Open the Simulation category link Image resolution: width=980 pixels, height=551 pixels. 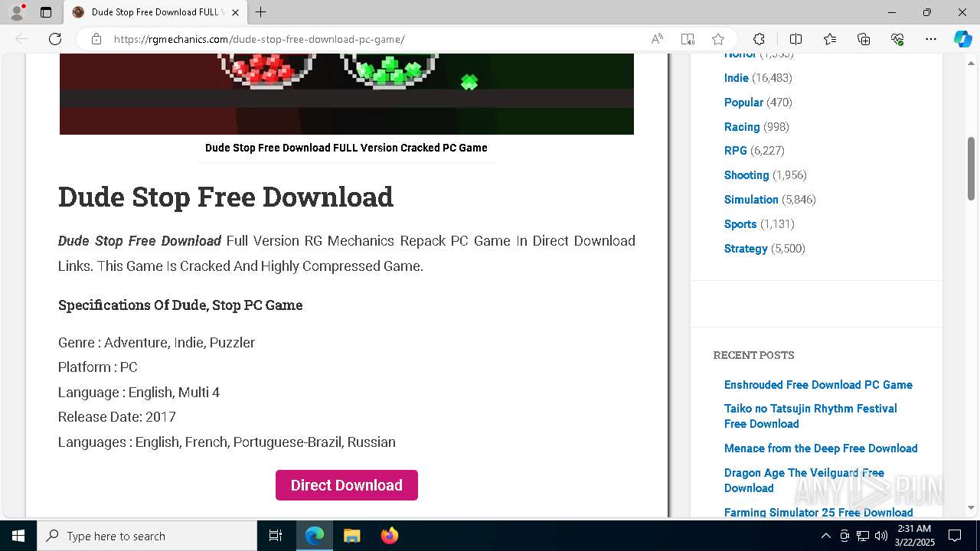751,200
